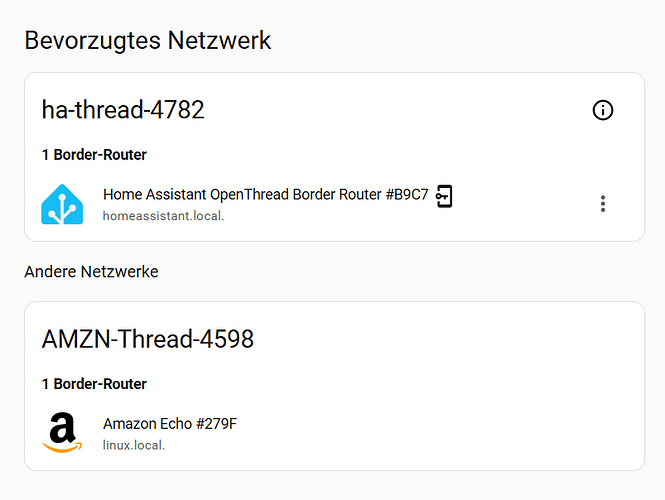Click 1 Border-Router label under ha-thread-4782
This screenshot has height=500, width=665.
coord(94,155)
